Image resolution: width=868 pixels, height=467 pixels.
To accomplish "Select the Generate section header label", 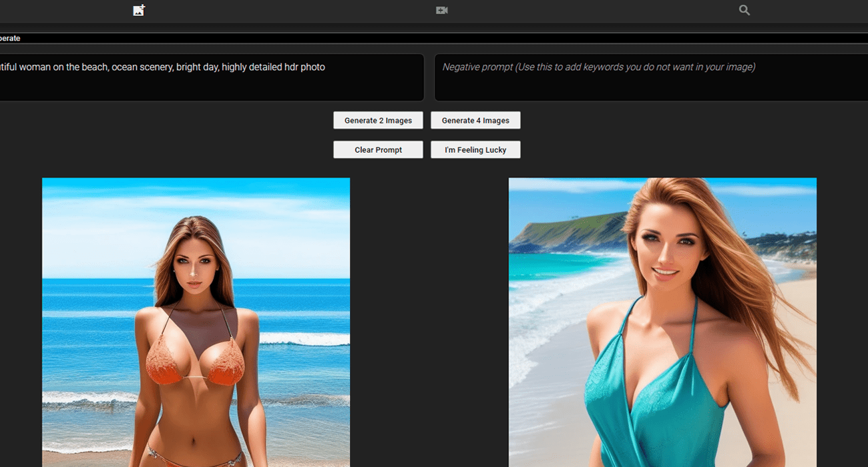I will (x=10, y=38).
